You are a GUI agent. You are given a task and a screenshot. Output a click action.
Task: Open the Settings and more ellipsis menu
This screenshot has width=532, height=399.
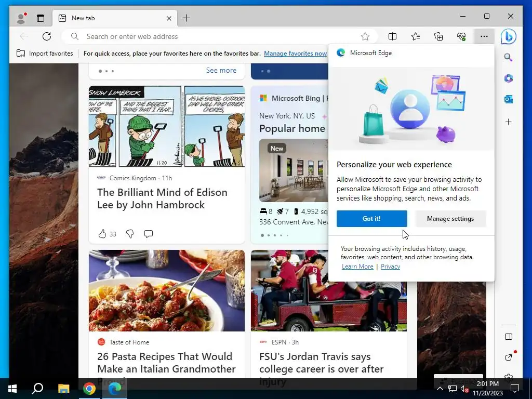[x=484, y=36]
